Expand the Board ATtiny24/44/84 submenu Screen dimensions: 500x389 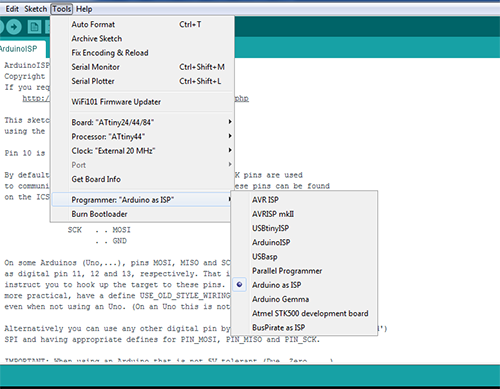click(x=141, y=122)
